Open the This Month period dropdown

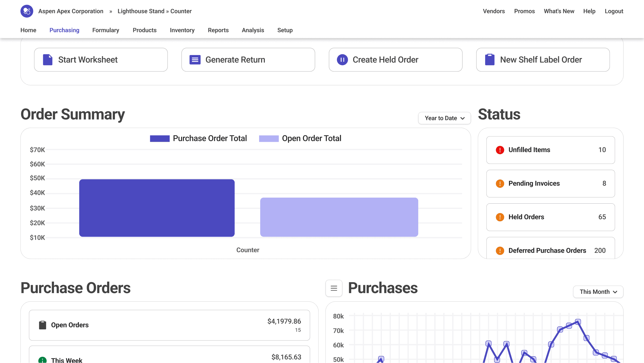point(598,292)
